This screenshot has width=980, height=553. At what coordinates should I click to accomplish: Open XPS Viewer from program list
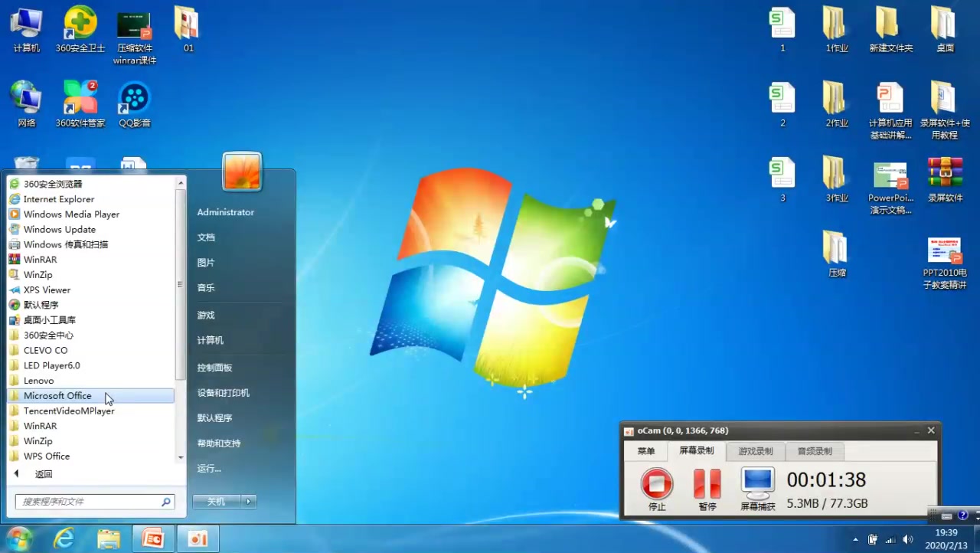coord(90,290)
